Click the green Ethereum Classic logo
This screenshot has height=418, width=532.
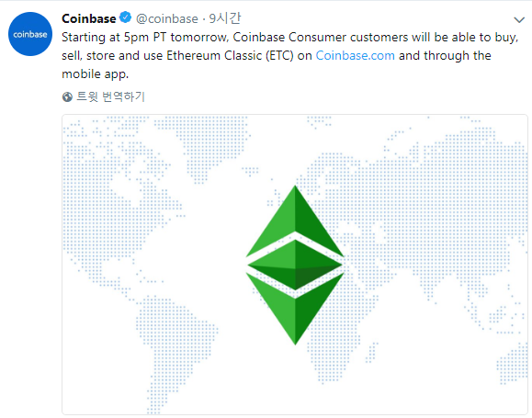[x=295, y=265]
